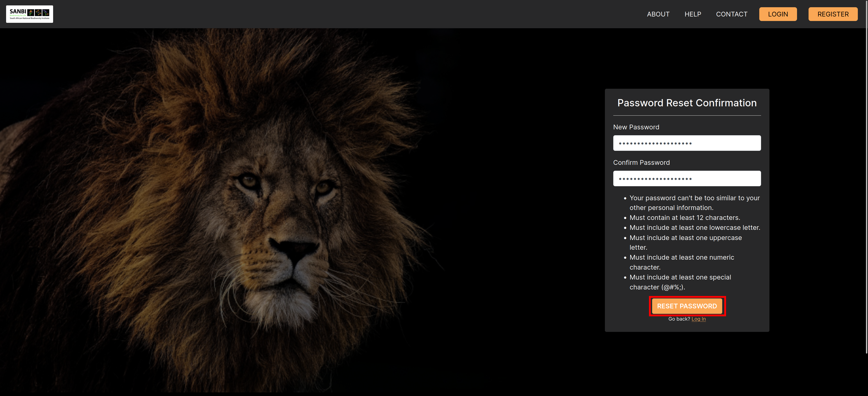Click 'Must include at least one lowercase letter.' text
Image resolution: width=868 pixels, height=396 pixels.
695,228
